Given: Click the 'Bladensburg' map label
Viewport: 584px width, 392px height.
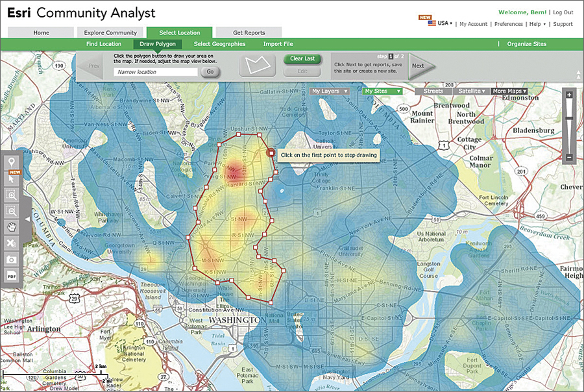Looking at the screenshot, I should click(533, 130).
